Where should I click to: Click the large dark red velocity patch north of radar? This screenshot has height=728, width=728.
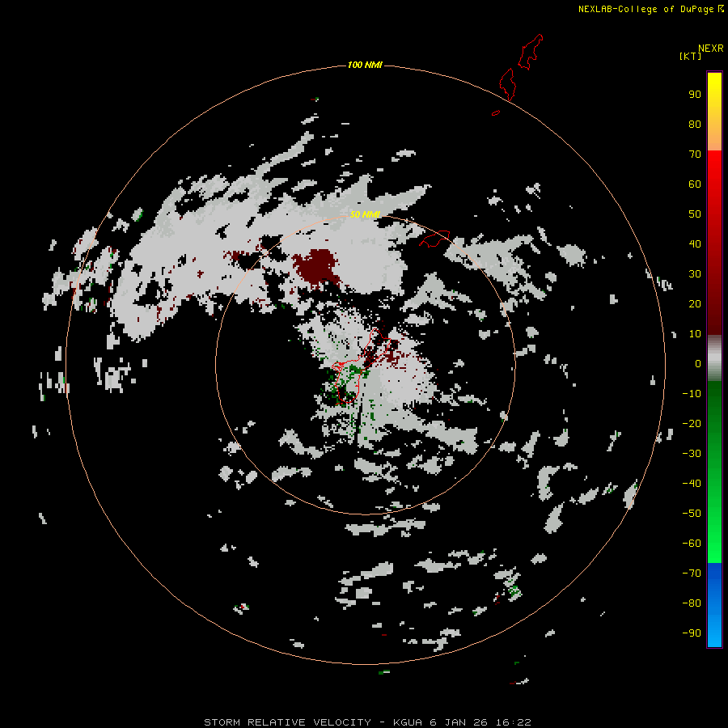click(x=317, y=267)
